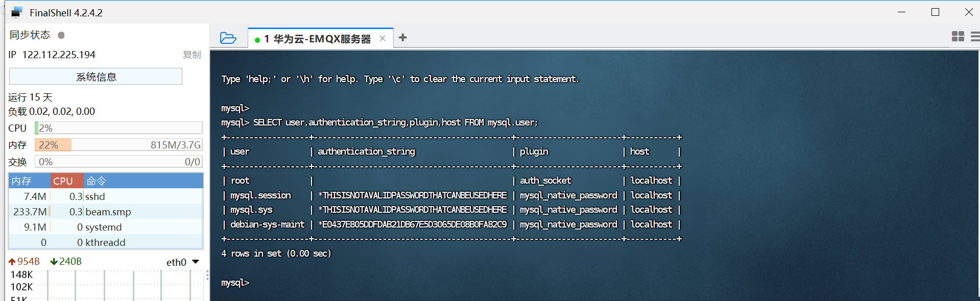
Task: Click the 交换 swap usage bar
Action: pyautogui.click(x=118, y=162)
